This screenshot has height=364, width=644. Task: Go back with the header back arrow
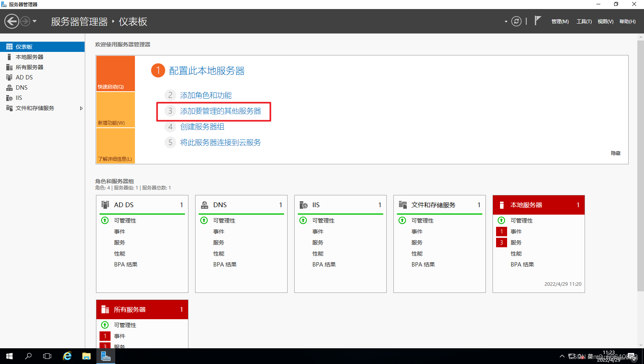point(12,21)
